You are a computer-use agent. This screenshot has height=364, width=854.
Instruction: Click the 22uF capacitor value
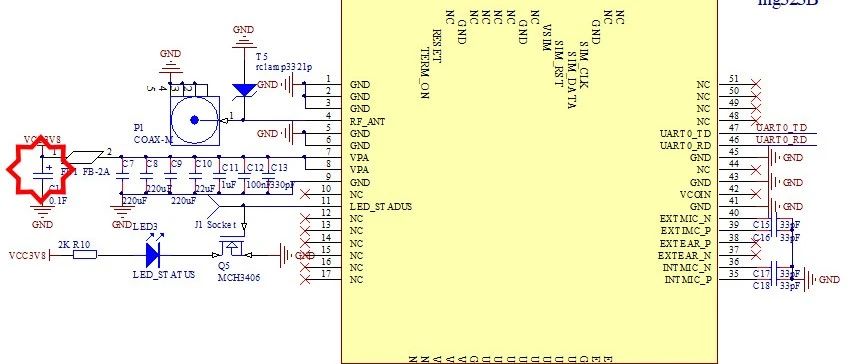tap(204, 188)
